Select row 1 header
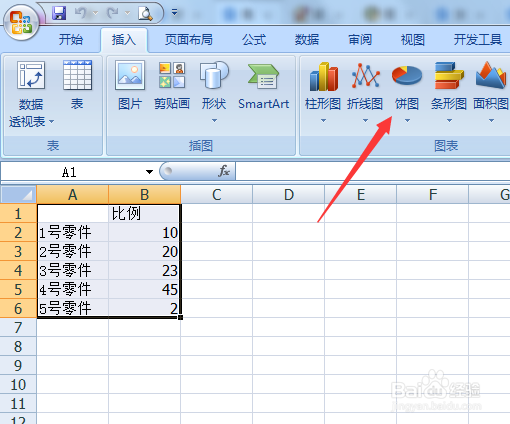 pyautogui.click(x=18, y=213)
